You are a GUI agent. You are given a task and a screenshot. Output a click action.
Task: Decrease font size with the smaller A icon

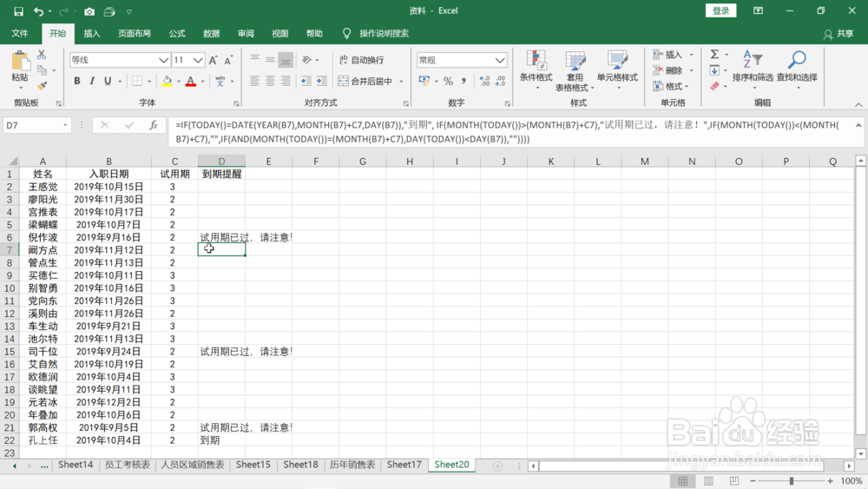[228, 60]
